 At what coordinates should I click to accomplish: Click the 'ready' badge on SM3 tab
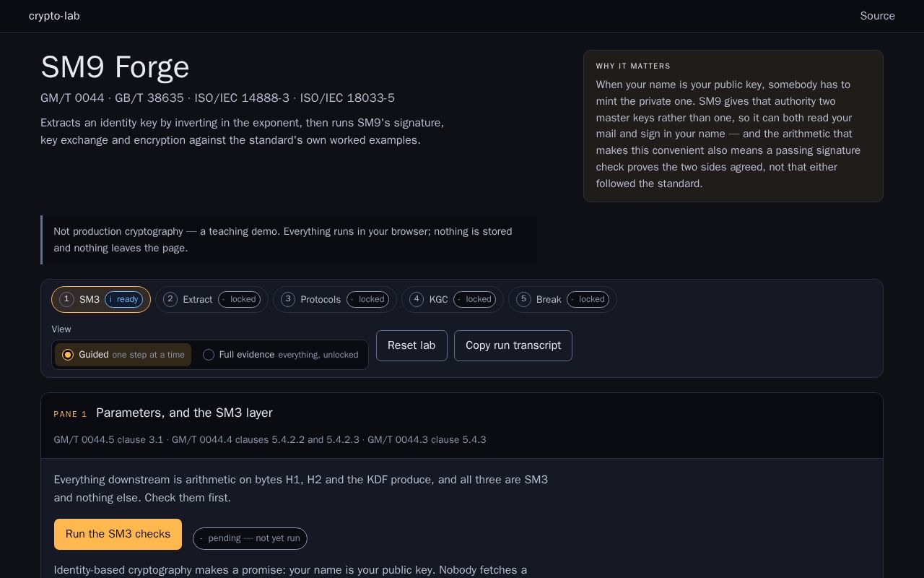tap(123, 299)
